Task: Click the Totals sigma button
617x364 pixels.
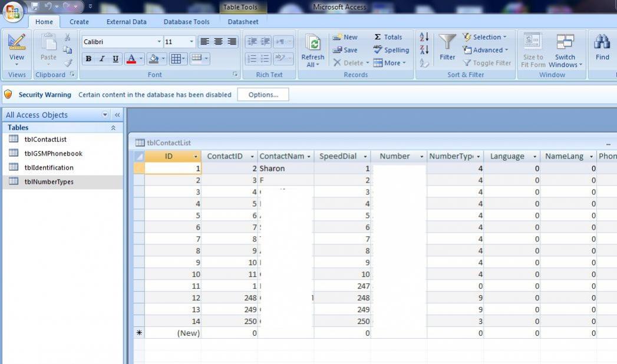Action: coord(388,37)
